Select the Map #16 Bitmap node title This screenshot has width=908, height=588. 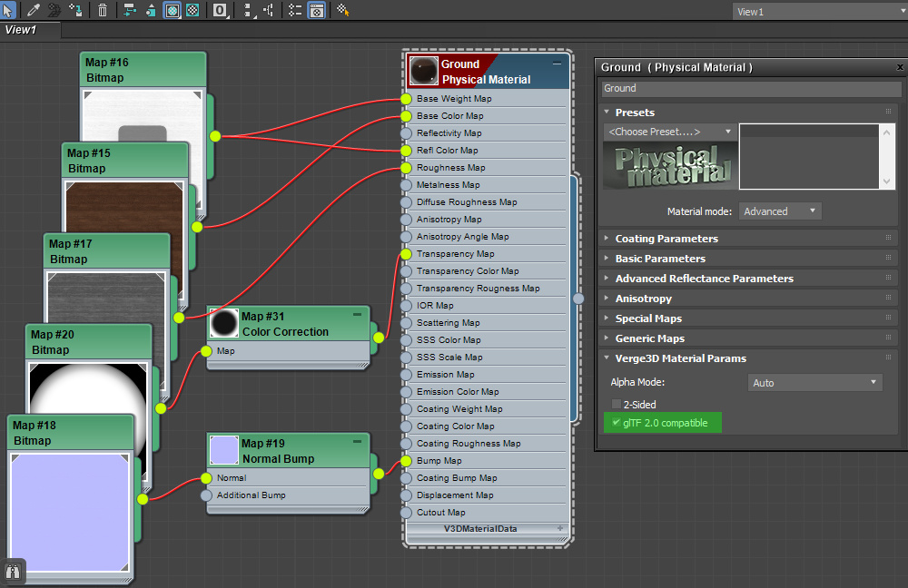point(143,70)
